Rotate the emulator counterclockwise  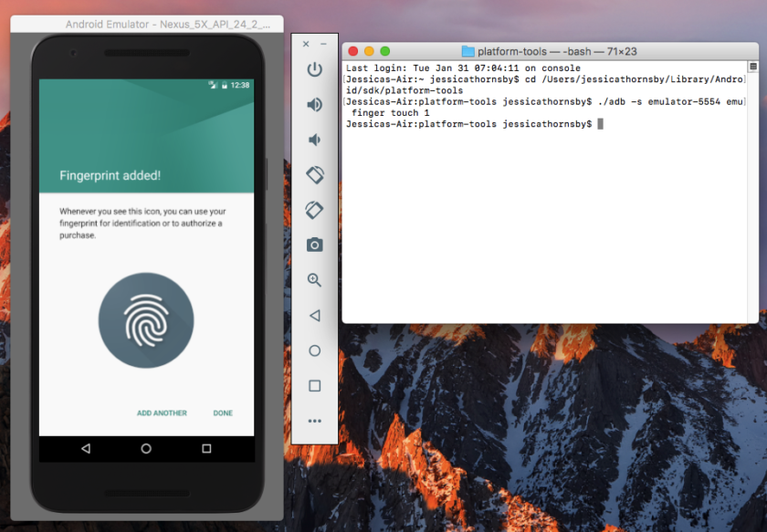[314, 174]
